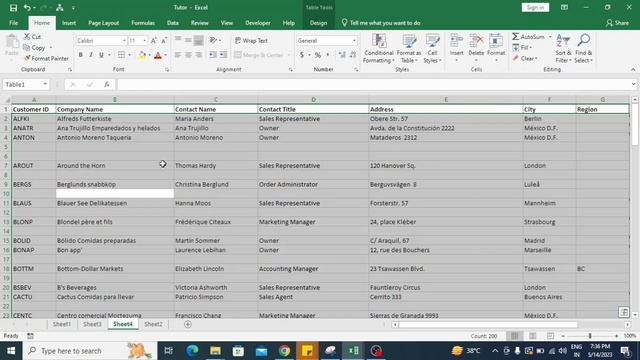Switch to Sheet1 tab

coord(62,324)
